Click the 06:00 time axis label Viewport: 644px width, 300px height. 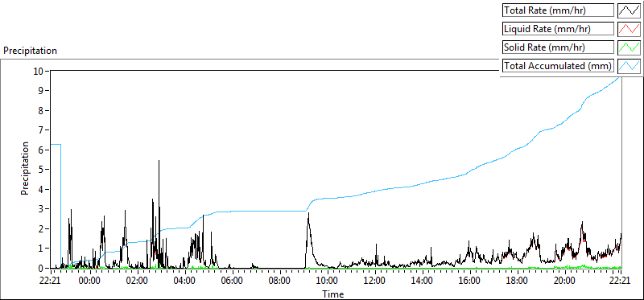pyautogui.click(x=233, y=282)
